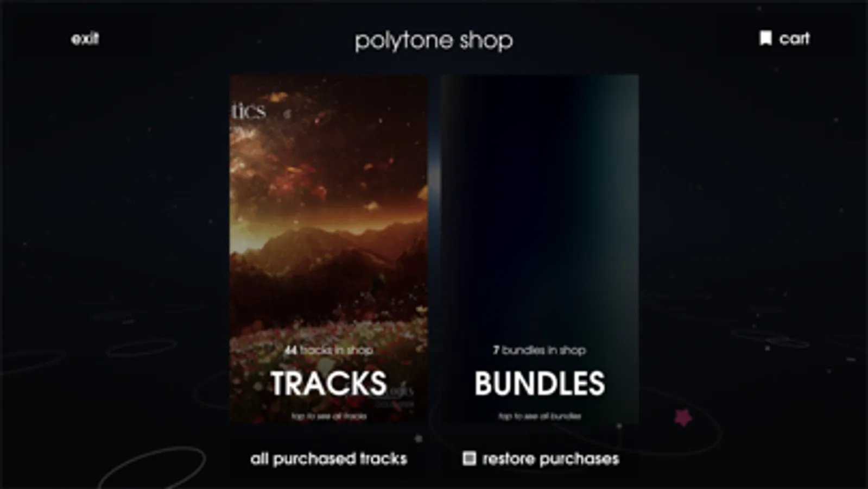Image resolution: width=868 pixels, height=489 pixels.
Task: View all purchased tracks
Action: pyautogui.click(x=328, y=459)
